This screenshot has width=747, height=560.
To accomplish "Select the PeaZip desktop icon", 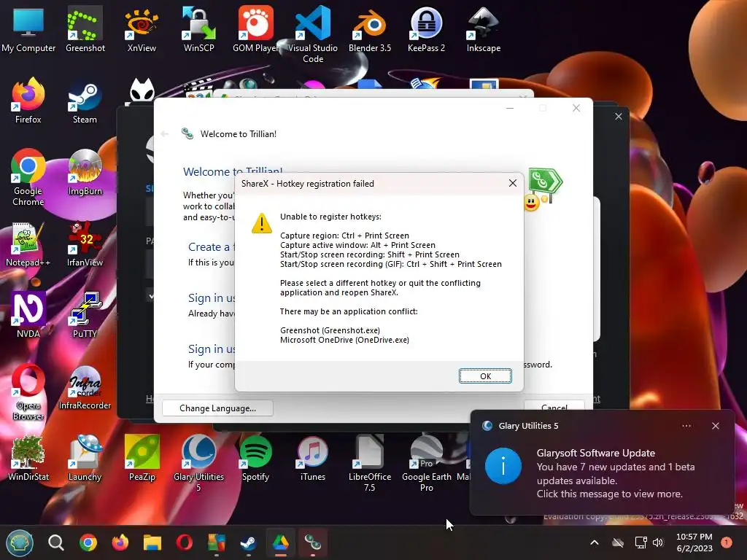I will click(x=142, y=458).
